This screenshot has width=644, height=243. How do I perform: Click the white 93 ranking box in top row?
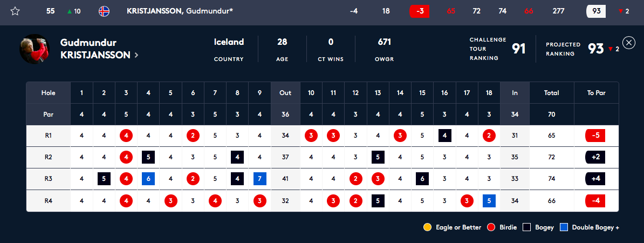point(597,11)
